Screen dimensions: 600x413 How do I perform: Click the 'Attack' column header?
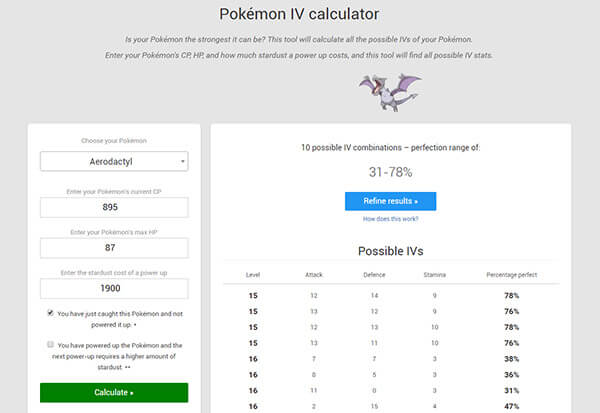tap(314, 275)
